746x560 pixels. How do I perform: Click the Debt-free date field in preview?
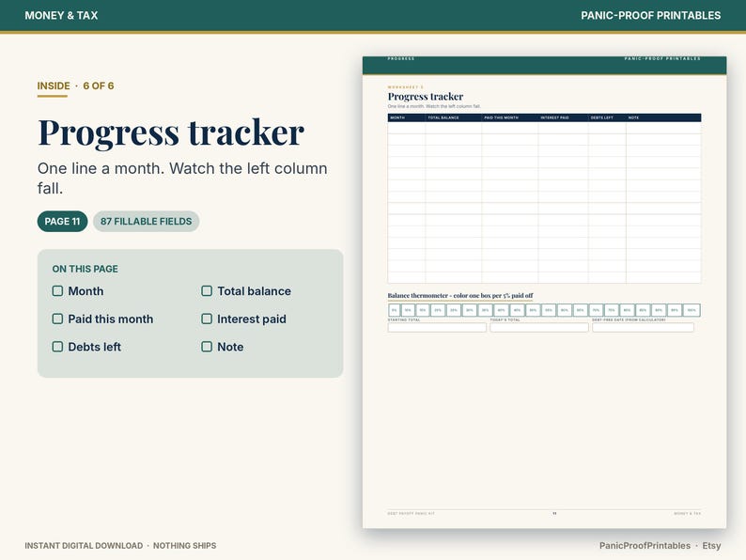(643, 327)
